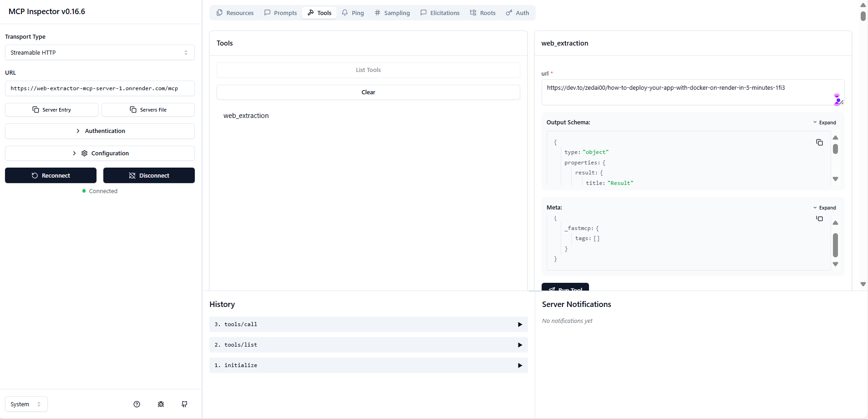Open the Sampling tab
This screenshot has width=868, height=419.
pos(392,13)
